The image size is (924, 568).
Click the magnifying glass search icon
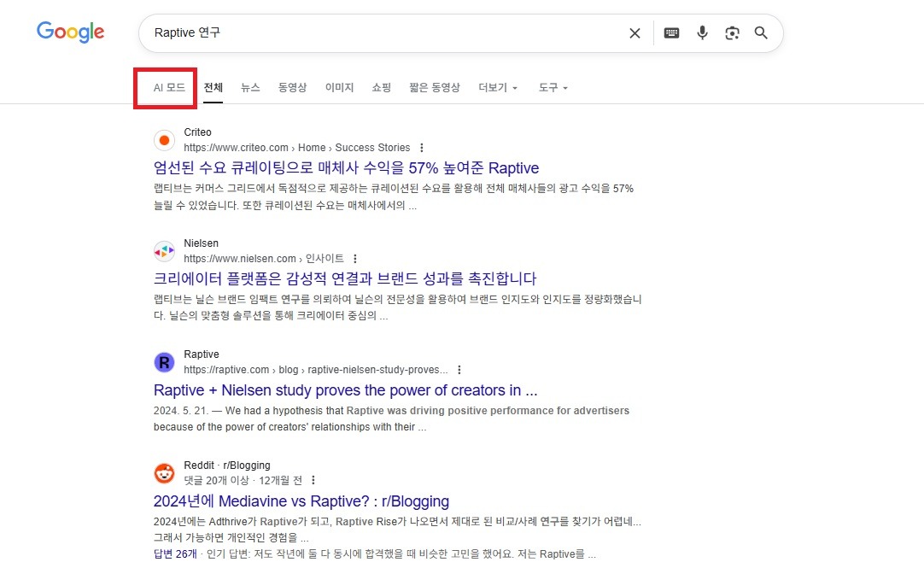click(761, 33)
